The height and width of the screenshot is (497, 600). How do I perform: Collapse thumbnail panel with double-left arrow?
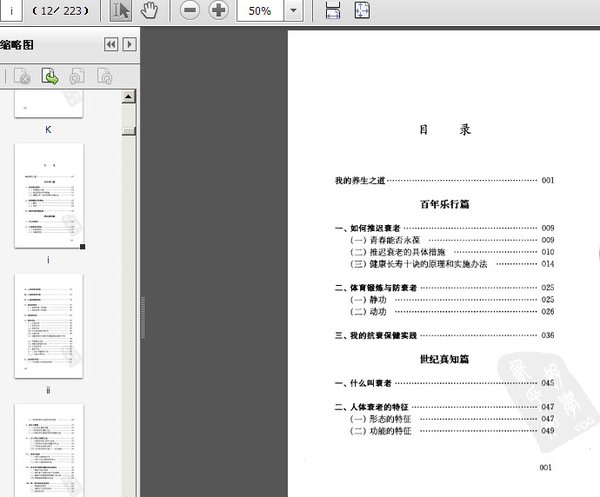click(x=111, y=45)
